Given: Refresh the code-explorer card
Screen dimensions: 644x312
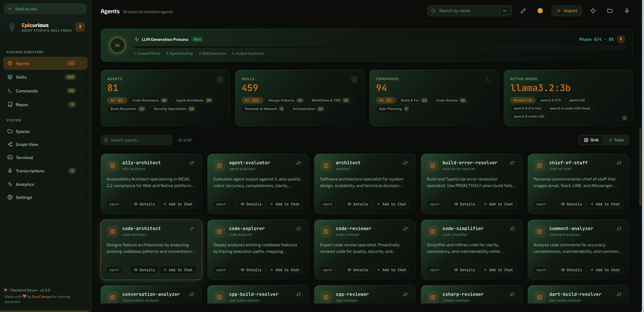Looking at the screenshot, I should click(298, 229).
